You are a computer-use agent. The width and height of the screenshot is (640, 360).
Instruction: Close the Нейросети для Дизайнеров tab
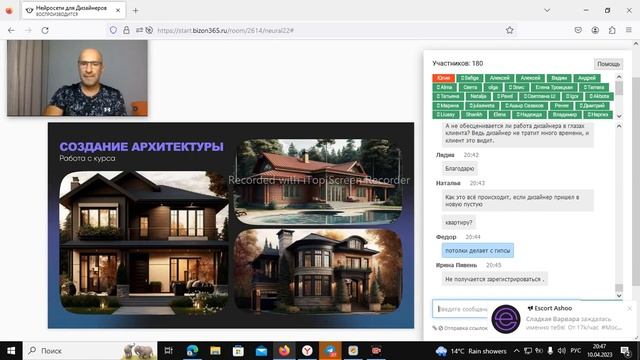118,11
